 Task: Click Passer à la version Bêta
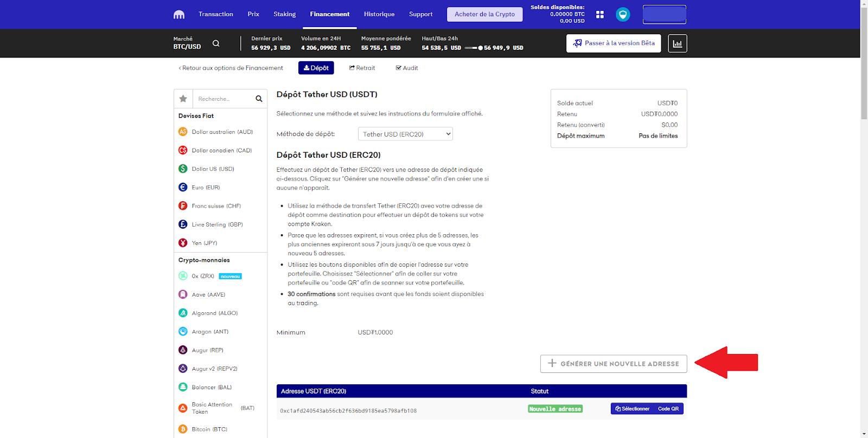[x=614, y=43]
